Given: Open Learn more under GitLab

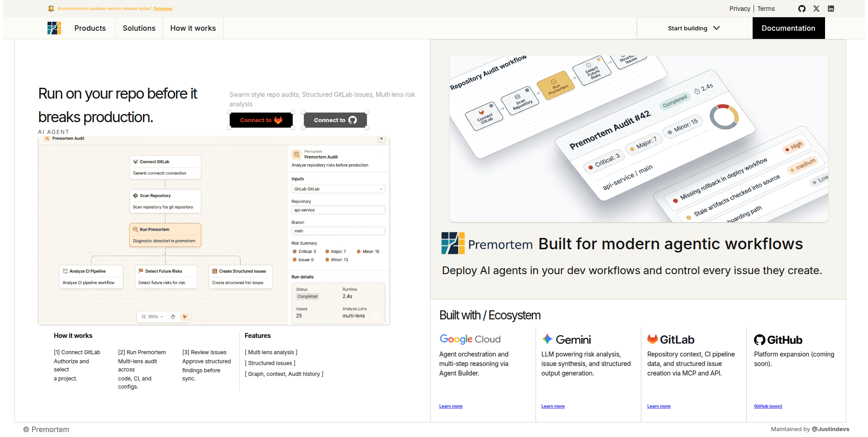Looking at the screenshot, I should tap(659, 406).
